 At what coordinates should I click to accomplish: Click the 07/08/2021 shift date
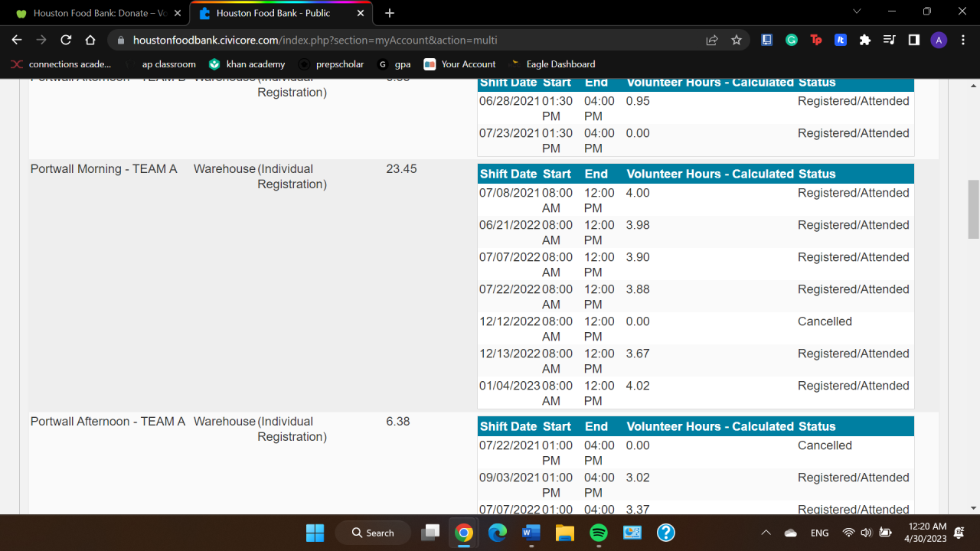pos(510,193)
